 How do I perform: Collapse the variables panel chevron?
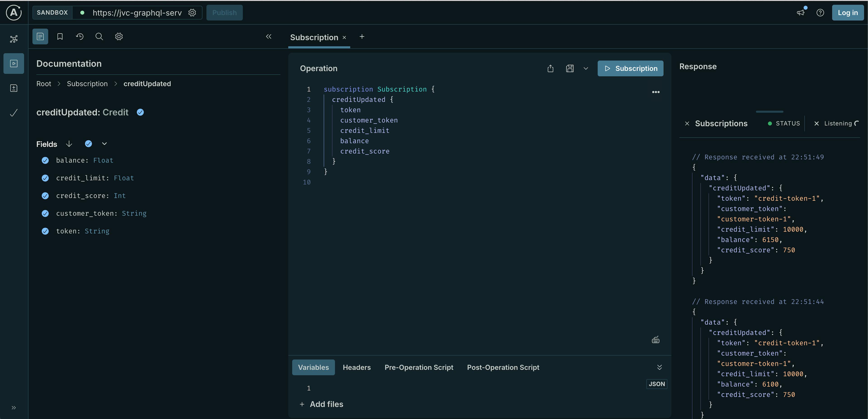pos(659,367)
